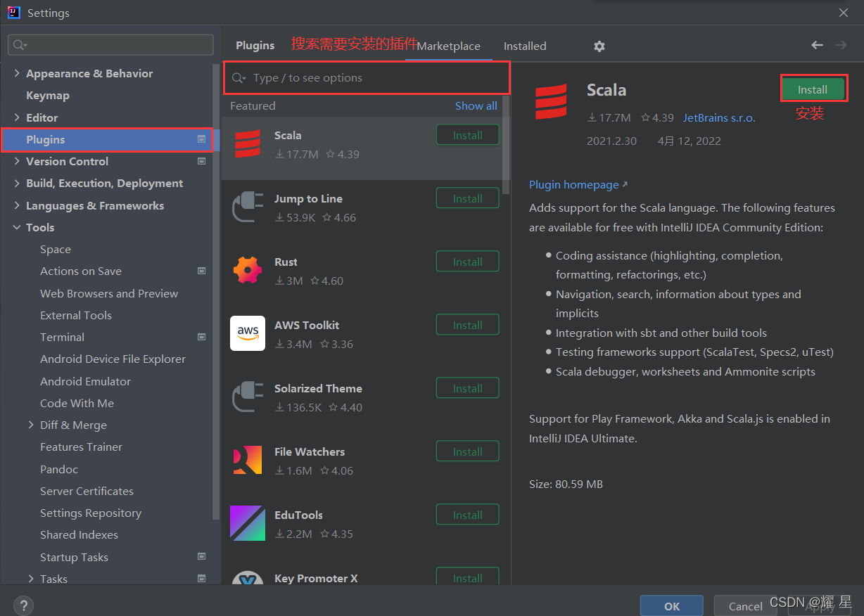Open Android Device File Explorer settings
This screenshot has width=864, height=616.
(113, 359)
